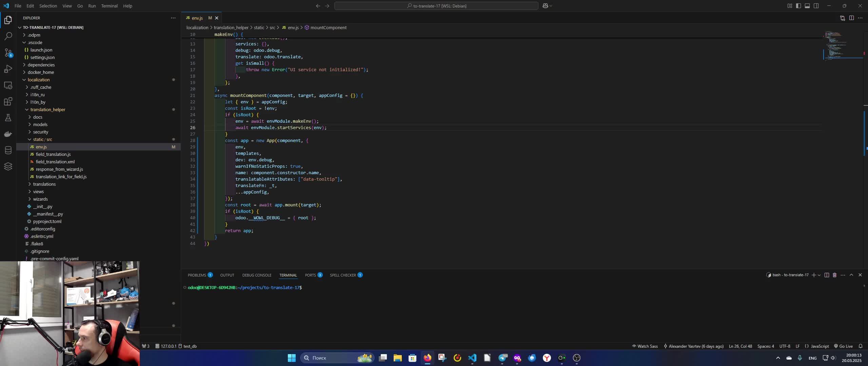Click split editor right icon
Screen dimensions: 868x366
851,18
